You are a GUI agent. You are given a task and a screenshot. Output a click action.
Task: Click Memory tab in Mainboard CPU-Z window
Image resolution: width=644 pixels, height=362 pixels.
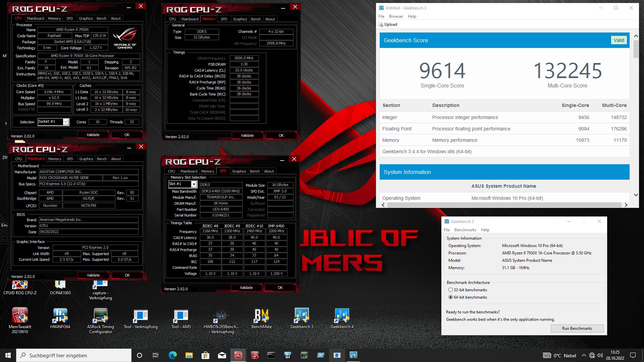55,159
